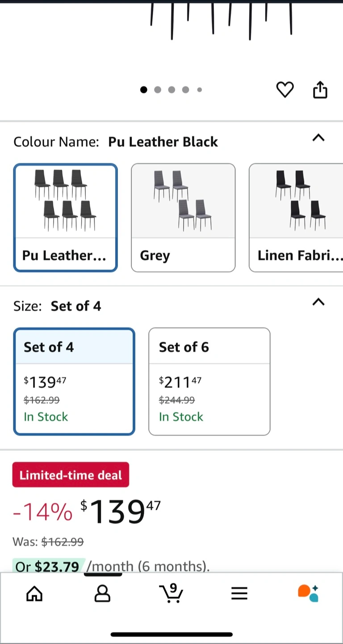
Task: Jump to fourth image carousel dot
Action: [x=185, y=89]
